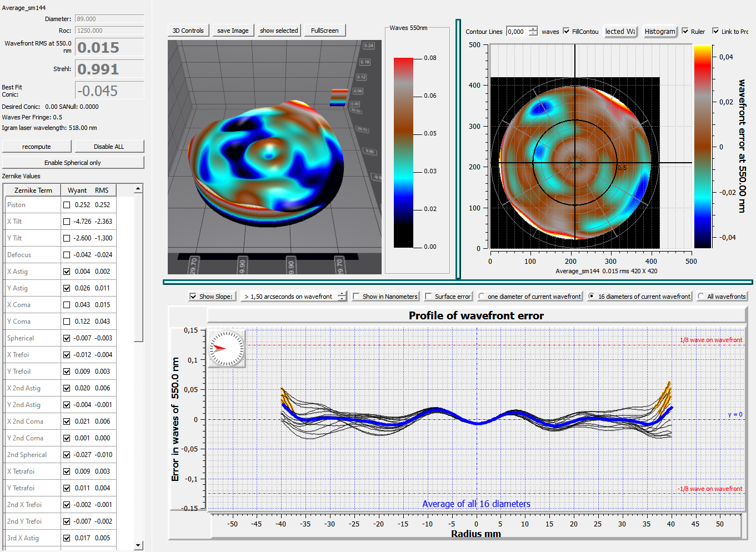The image size is (756, 552).
Task: Toggle the 2nd Spherical term checkbox
Action: [67, 455]
